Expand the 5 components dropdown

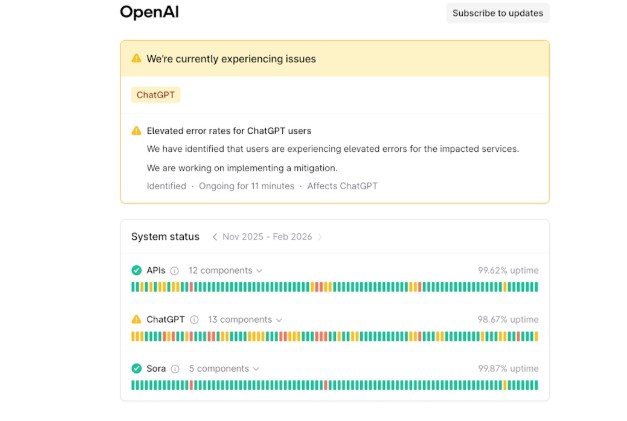(x=223, y=368)
